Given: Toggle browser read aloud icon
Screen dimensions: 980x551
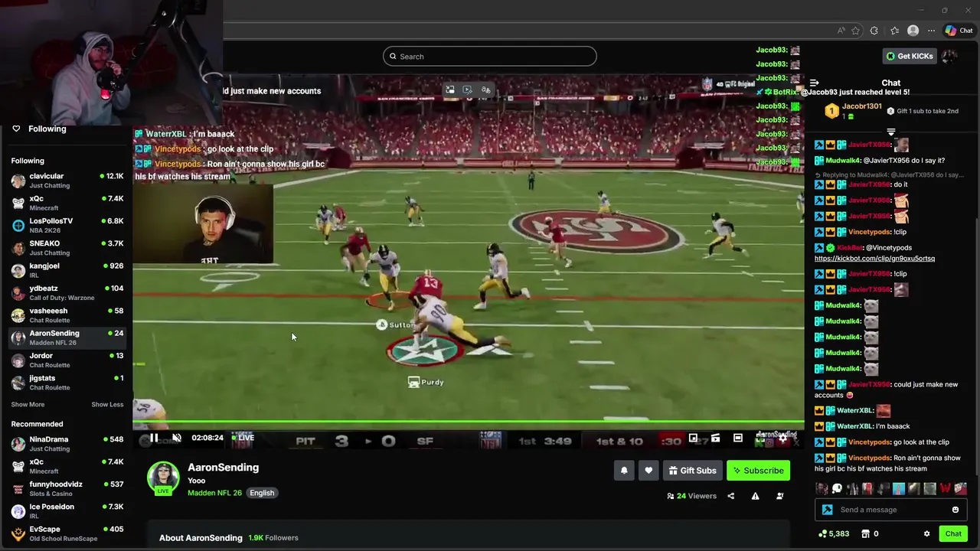Looking at the screenshot, I should (x=841, y=31).
